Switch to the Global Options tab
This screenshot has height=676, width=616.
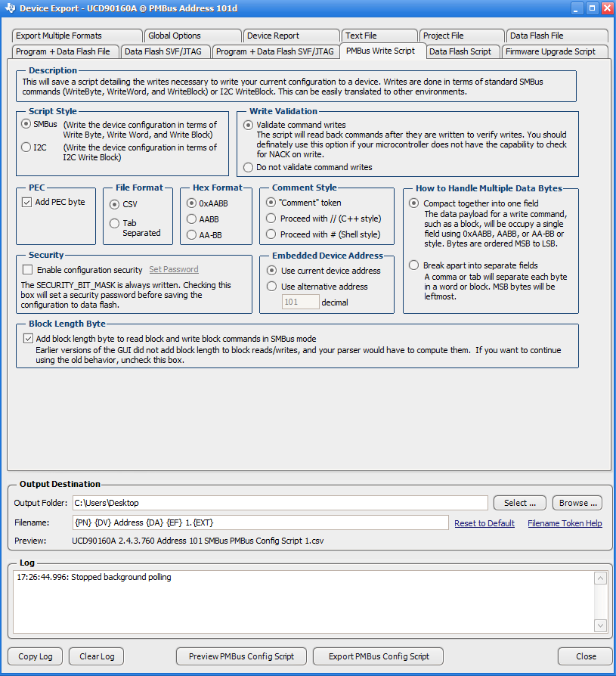(x=193, y=36)
